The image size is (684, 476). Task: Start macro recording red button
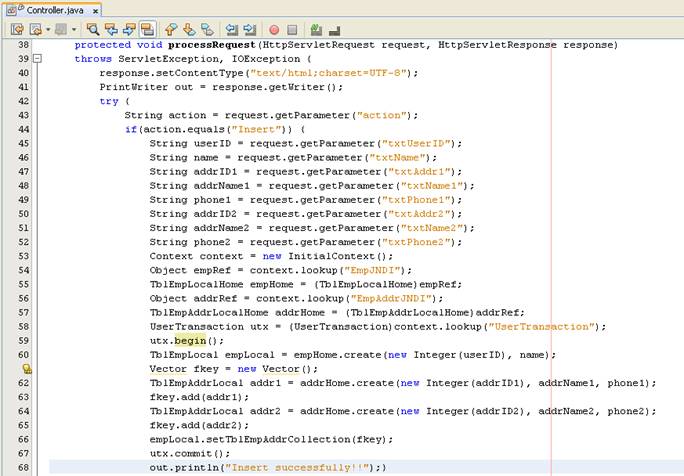[274, 30]
